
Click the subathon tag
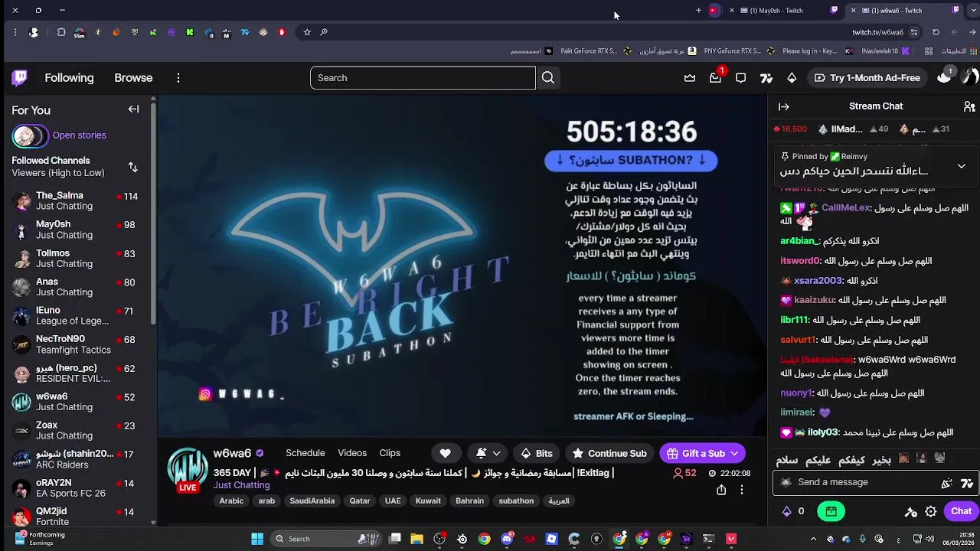[516, 500]
